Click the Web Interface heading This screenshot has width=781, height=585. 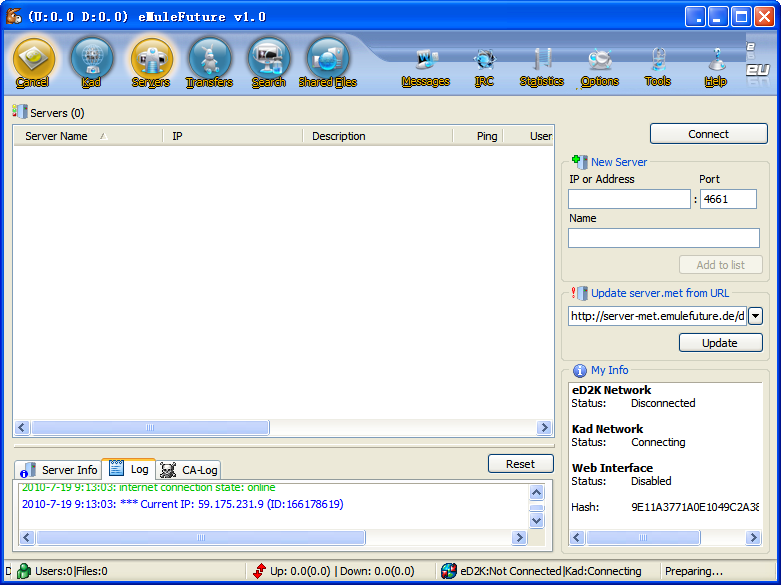(x=612, y=468)
